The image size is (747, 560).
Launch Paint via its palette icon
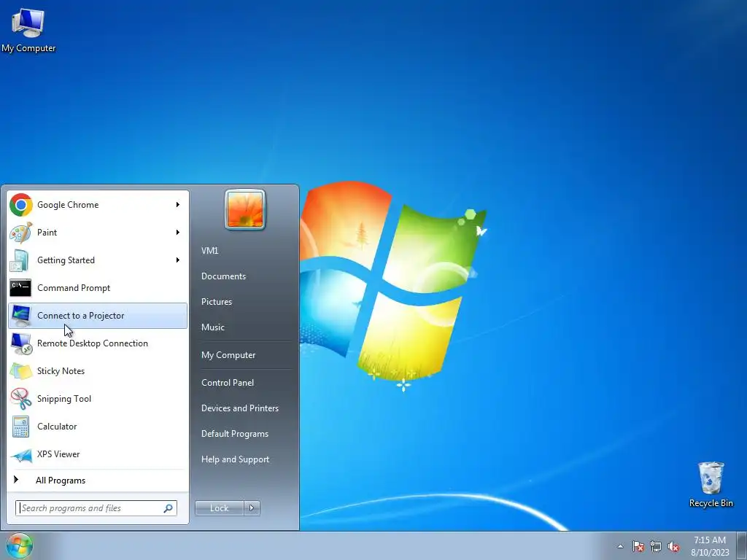click(21, 233)
